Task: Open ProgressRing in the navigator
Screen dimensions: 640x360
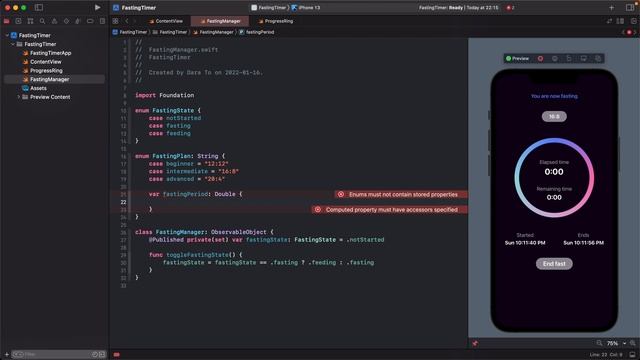Action: 42,71
